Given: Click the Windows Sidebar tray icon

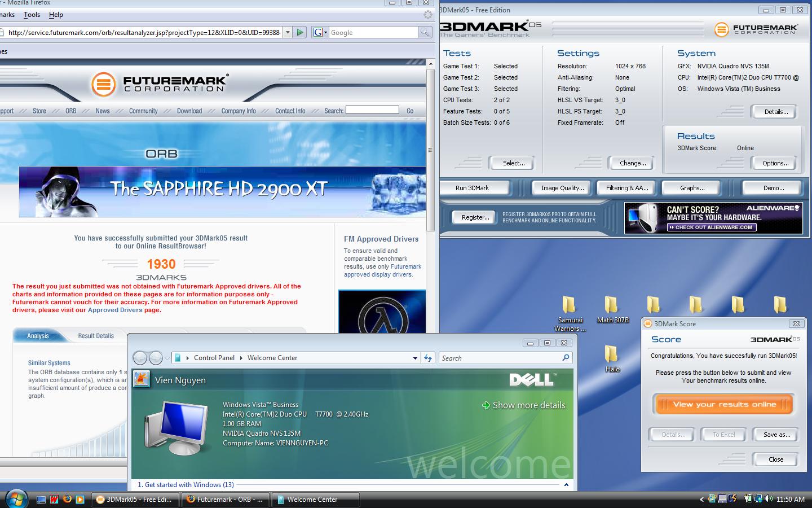Looking at the screenshot, I should tap(712, 498).
